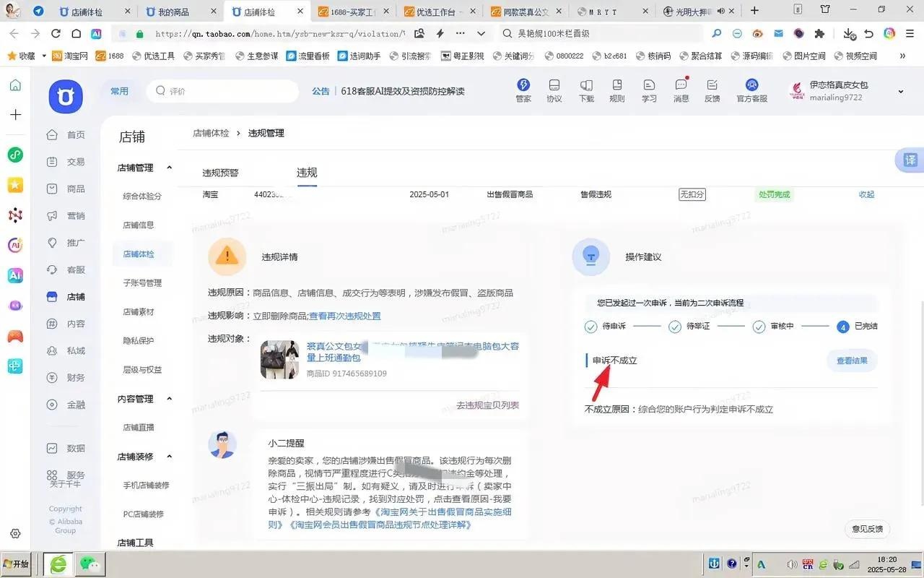Collapse the 店铺装修 menu group
Screen dimensions: 924x578
point(170,457)
